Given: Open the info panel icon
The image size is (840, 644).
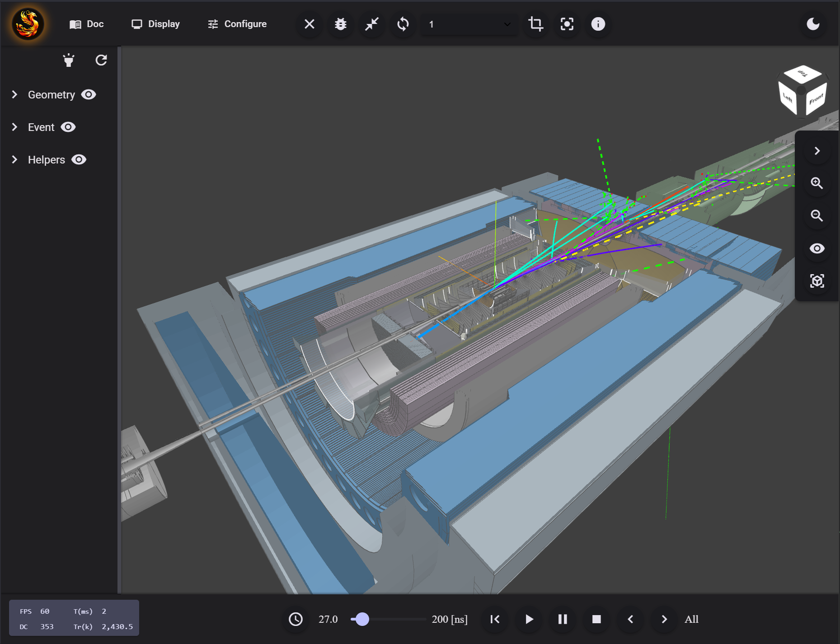Looking at the screenshot, I should 598,24.
